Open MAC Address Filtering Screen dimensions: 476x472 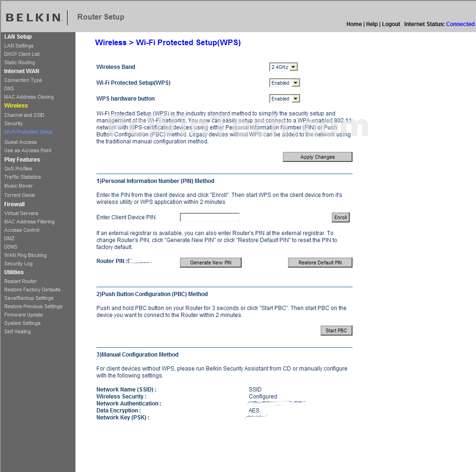click(29, 222)
